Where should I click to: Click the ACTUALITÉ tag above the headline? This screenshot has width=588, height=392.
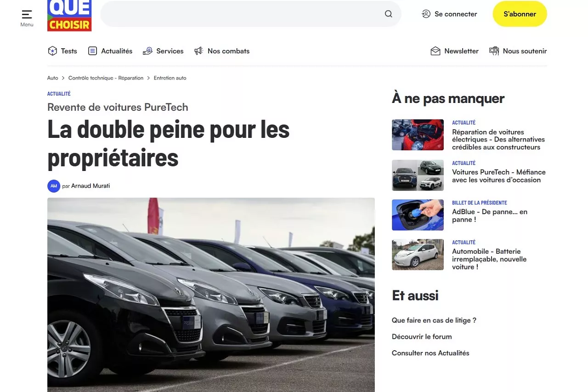59,94
